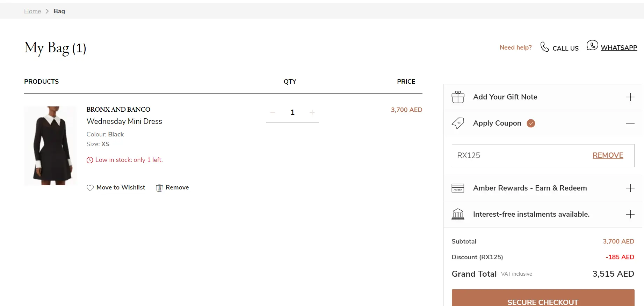Viewport: 644px width, 306px height.
Task: Expand Add Your Gift Note section
Action: point(630,97)
